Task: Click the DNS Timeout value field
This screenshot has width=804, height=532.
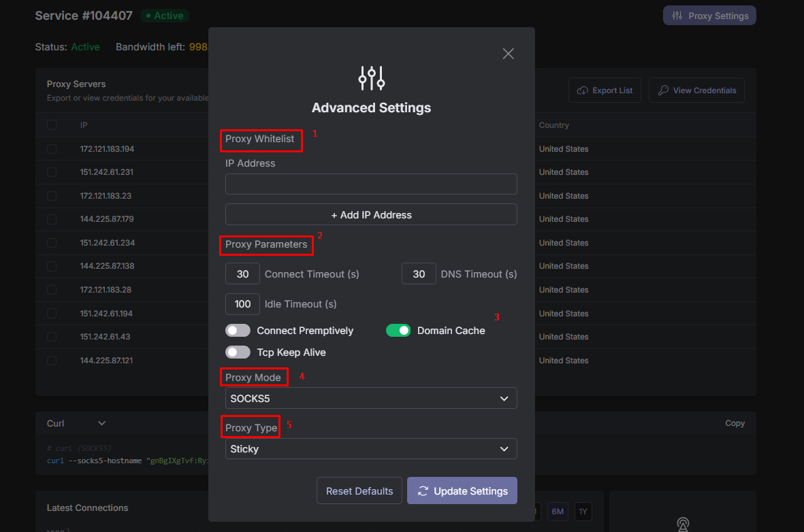Action: pos(419,273)
